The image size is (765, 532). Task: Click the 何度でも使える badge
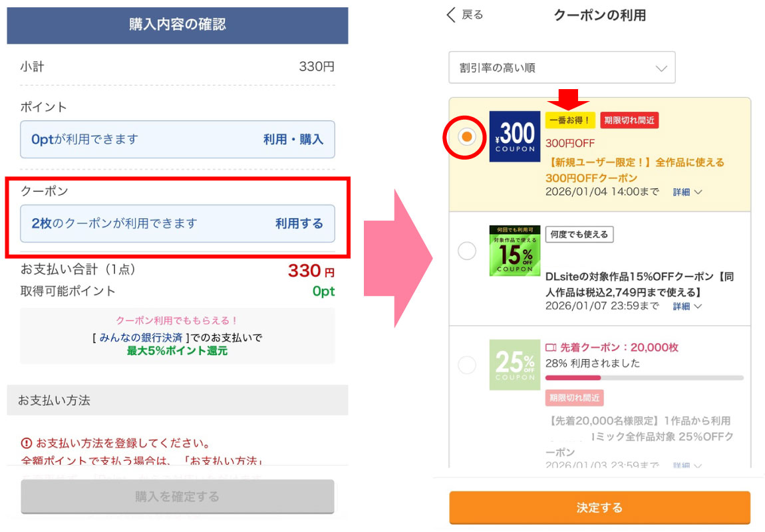(579, 234)
